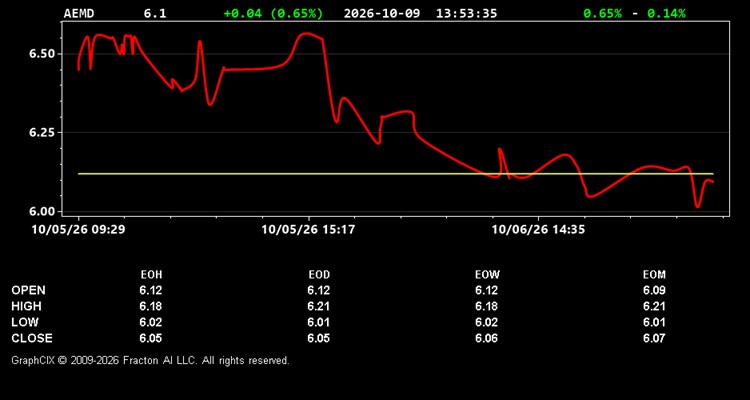Click the EOM close value 6.07

click(654, 338)
